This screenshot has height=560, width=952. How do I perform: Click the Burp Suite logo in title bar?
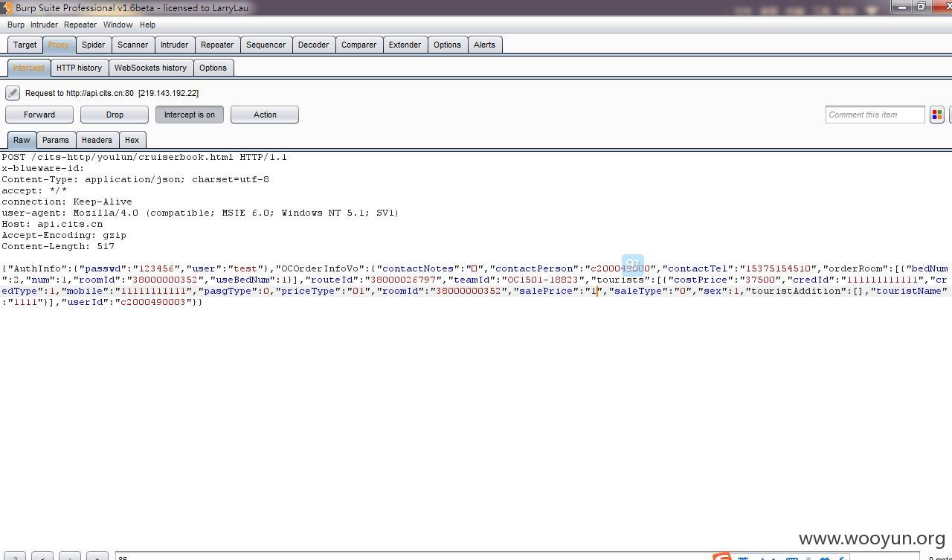(7, 7)
